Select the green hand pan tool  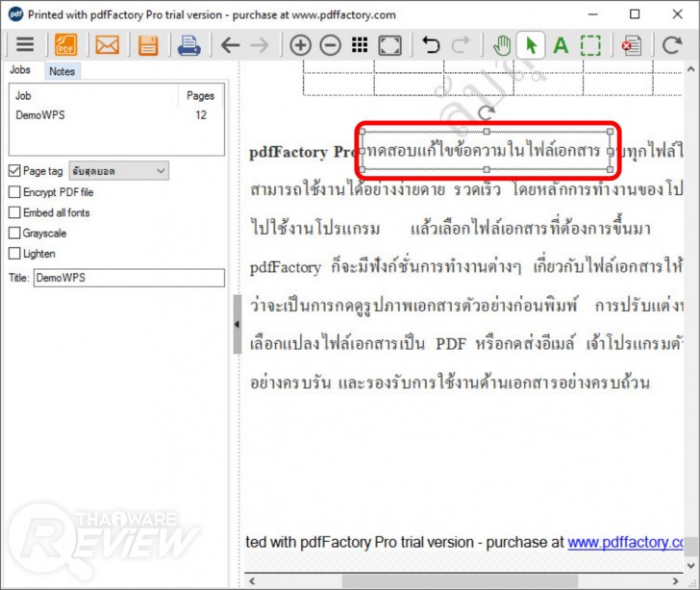[x=502, y=45]
